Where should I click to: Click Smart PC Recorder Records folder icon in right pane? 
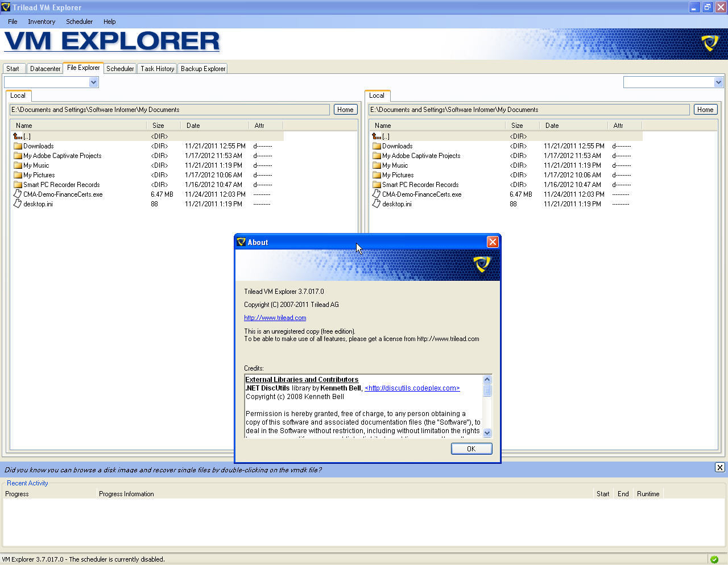pos(377,185)
